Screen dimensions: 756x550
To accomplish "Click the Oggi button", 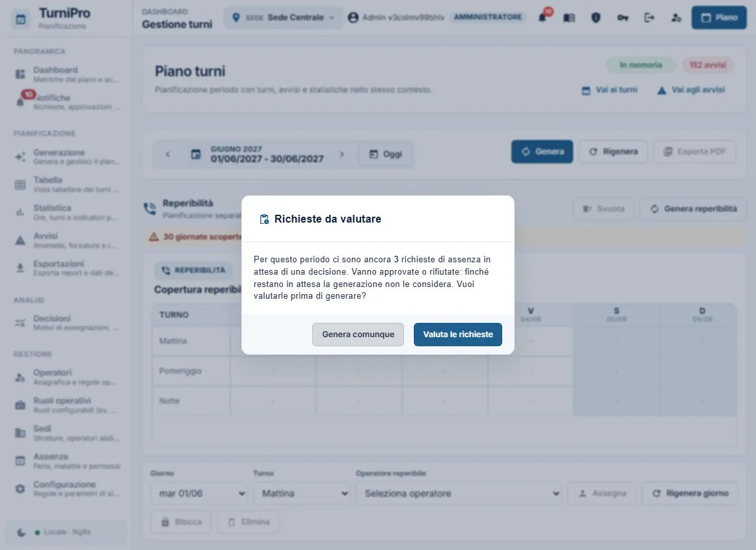I will click(385, 154).
